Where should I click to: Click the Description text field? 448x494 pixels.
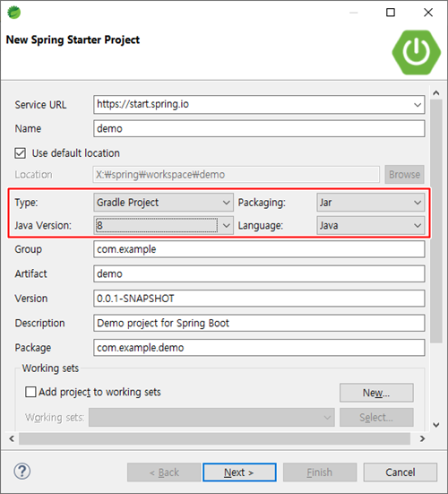coord(259,323)
